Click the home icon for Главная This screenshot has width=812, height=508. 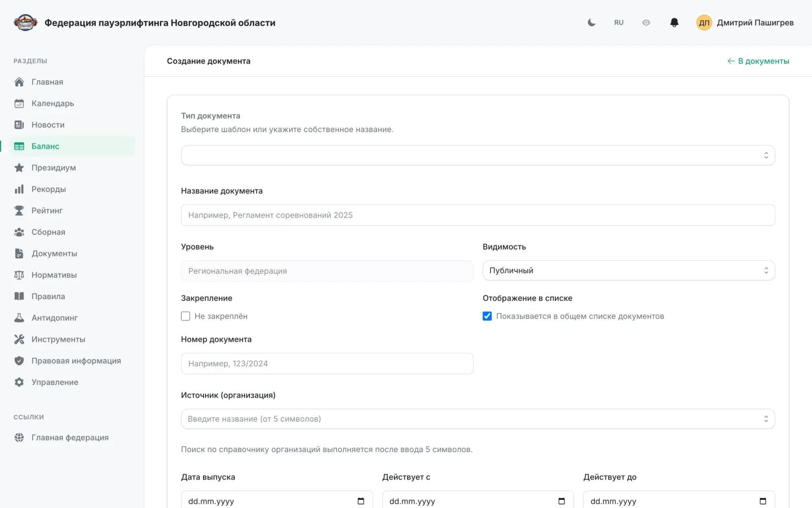pyautogui.click(x=19, y=82)
